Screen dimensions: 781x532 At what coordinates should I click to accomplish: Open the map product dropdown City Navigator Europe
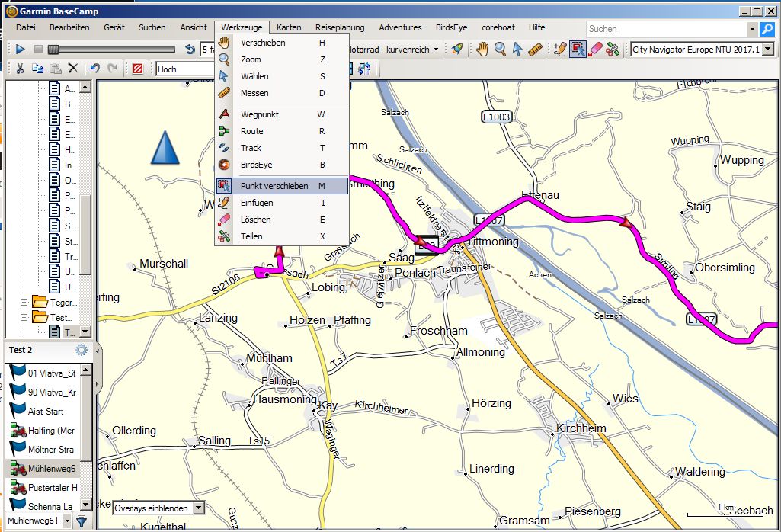767,49
